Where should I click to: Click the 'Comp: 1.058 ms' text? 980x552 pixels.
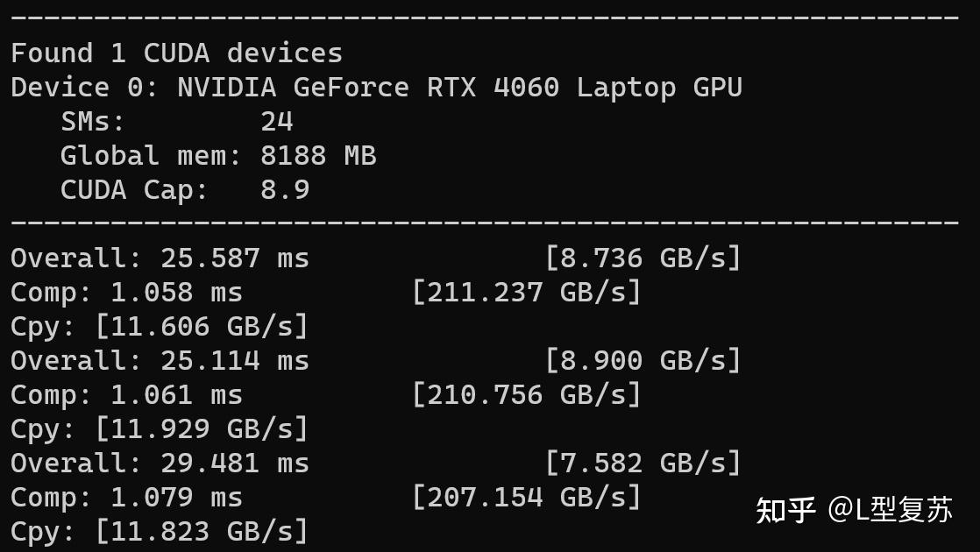pyautogui.click(x=126, y=293)
